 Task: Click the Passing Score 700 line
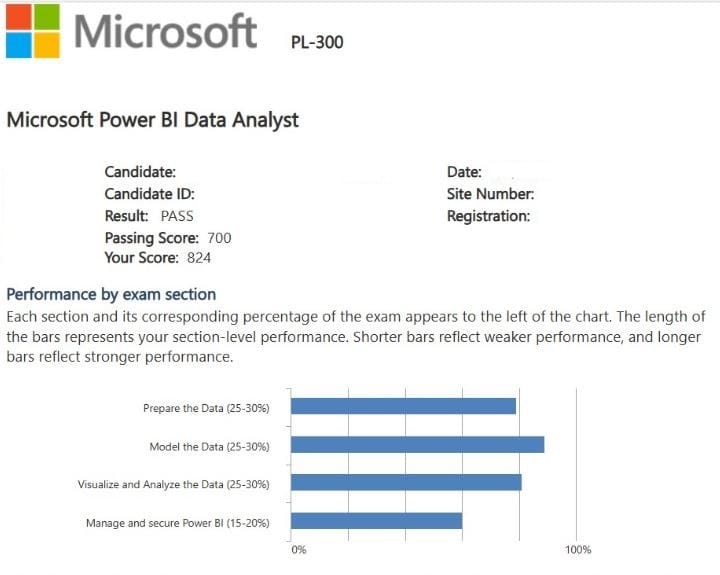click(168, 238)
